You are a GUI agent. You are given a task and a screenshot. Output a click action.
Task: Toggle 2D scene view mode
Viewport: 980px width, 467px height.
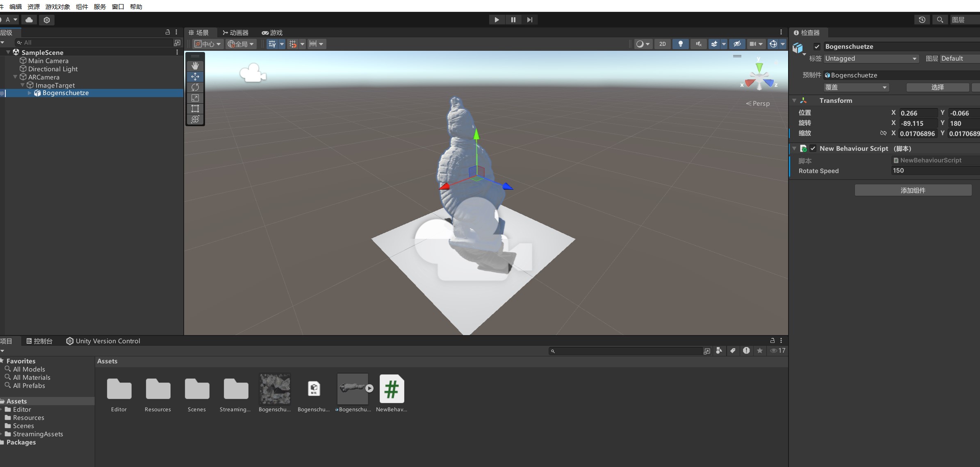[662, 44]
